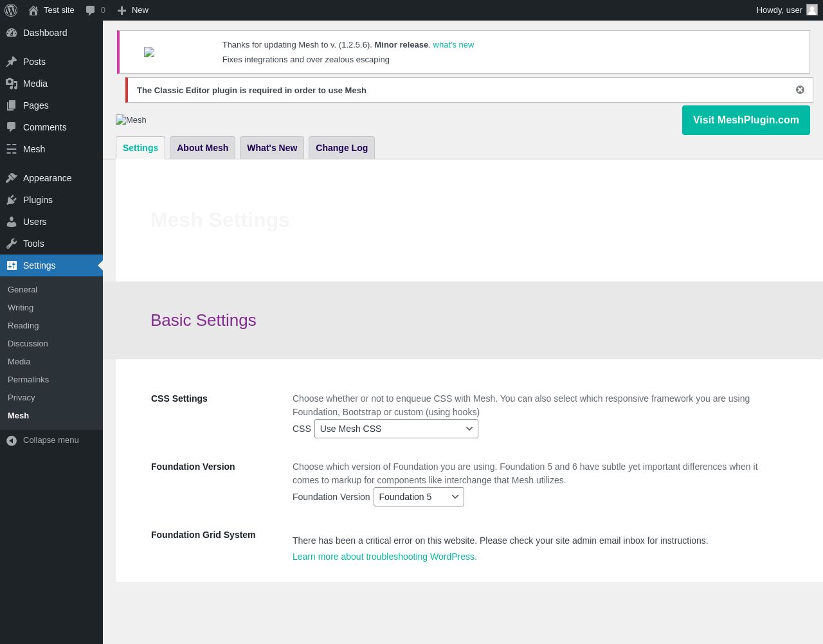Click the faded Mesh Settings heading
The image size is (823, 644).
coord(220,220)
